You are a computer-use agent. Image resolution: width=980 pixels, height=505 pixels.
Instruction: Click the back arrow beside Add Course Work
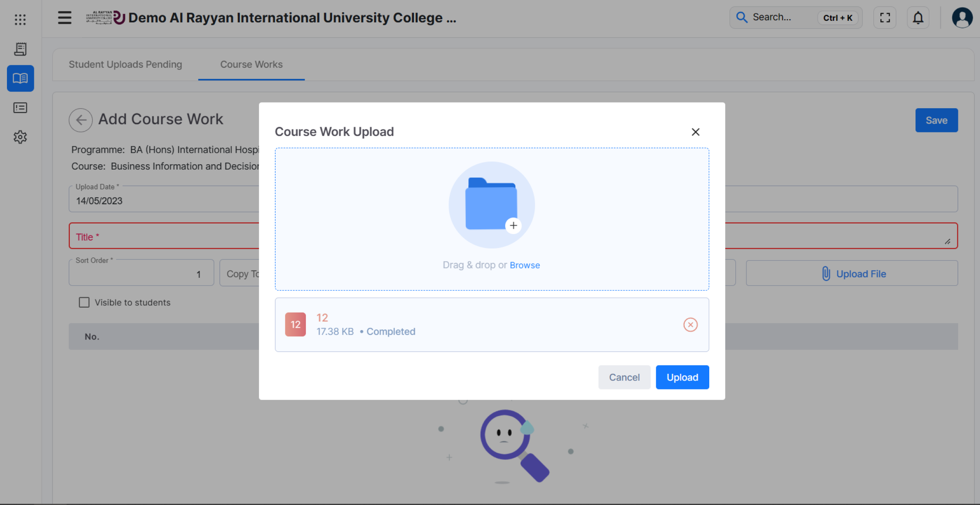81,120
